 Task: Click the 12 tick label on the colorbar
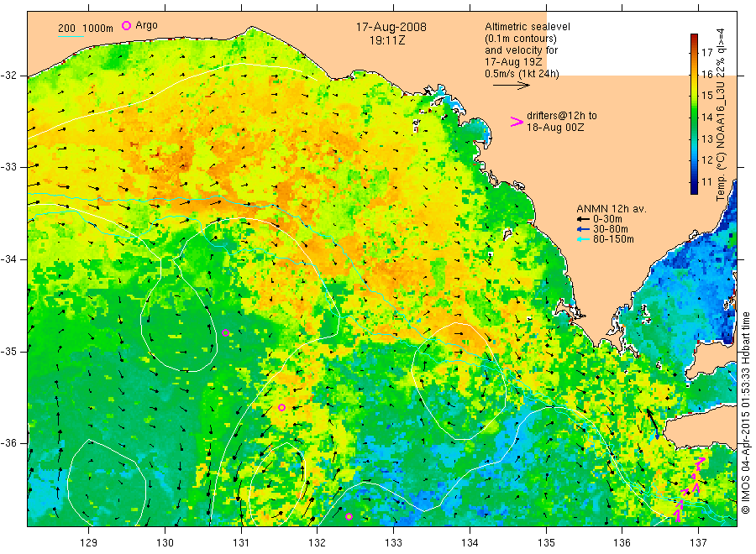(x=706, y=160)
